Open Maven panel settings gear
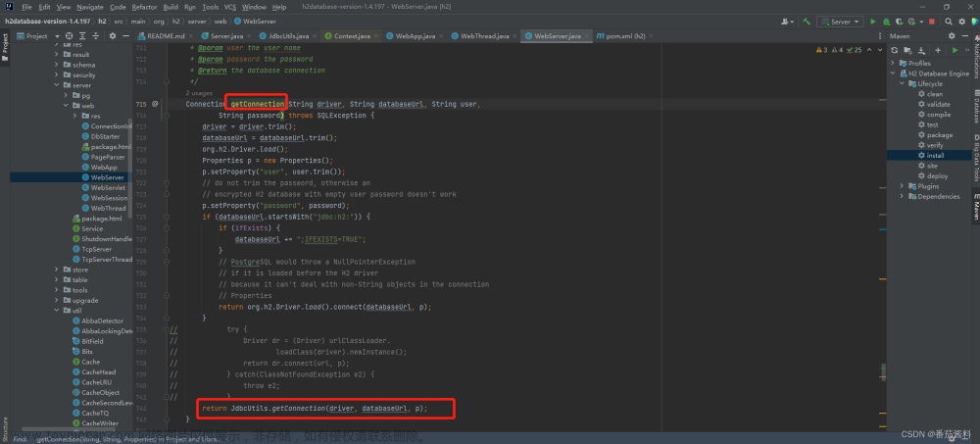Screen dimensions: 980x444 coord(952,35)
